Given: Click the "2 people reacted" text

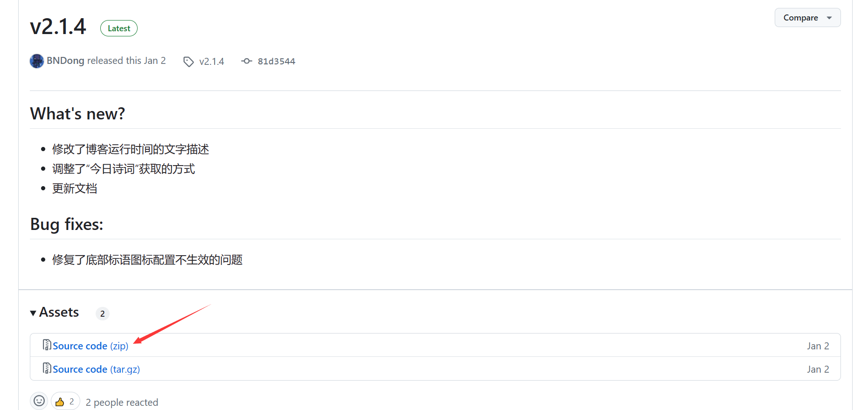Looking at the screenshot, I should (x=122, y=403).
